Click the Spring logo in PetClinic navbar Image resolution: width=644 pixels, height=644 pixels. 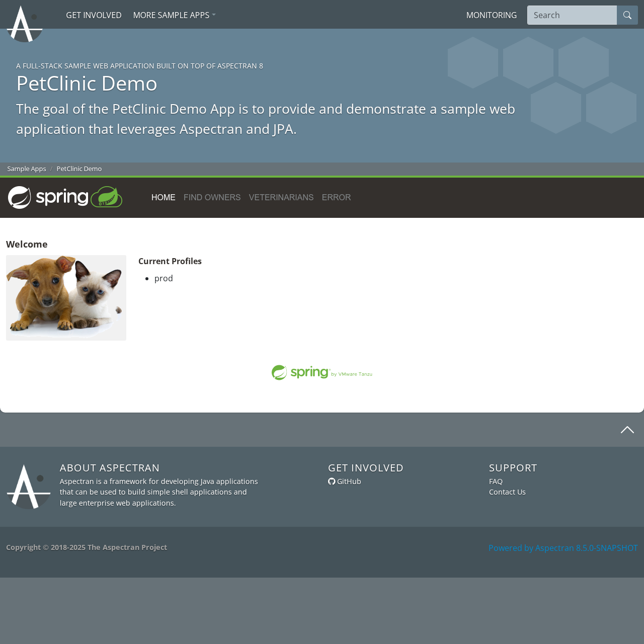pos(65,197)
